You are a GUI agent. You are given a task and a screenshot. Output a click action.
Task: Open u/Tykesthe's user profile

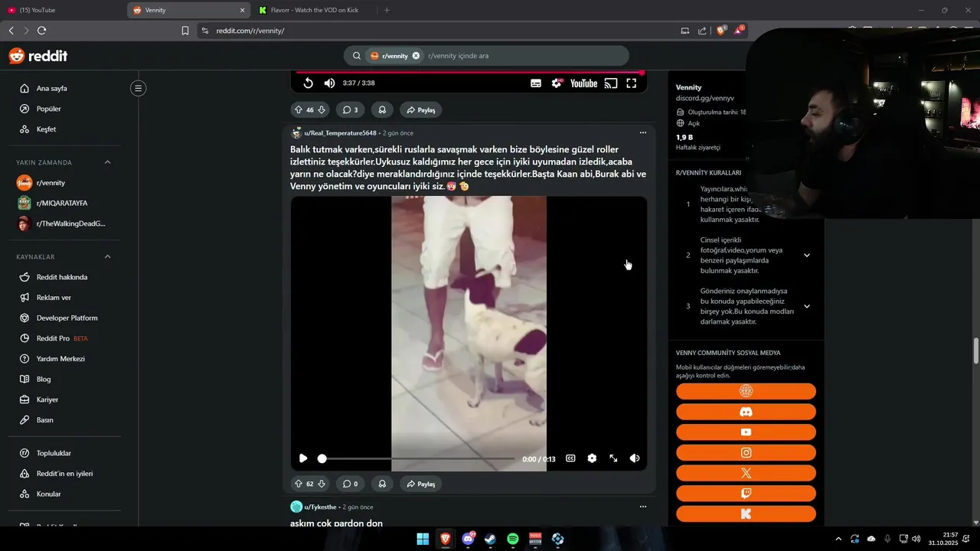[320, 507]
